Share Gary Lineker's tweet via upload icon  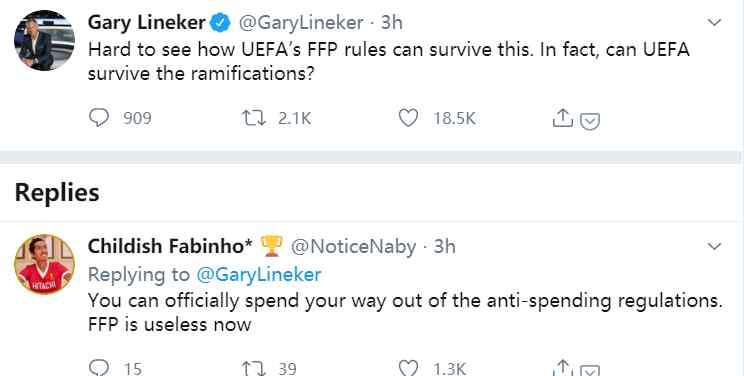pyautogui.click(x=563, y=118)
